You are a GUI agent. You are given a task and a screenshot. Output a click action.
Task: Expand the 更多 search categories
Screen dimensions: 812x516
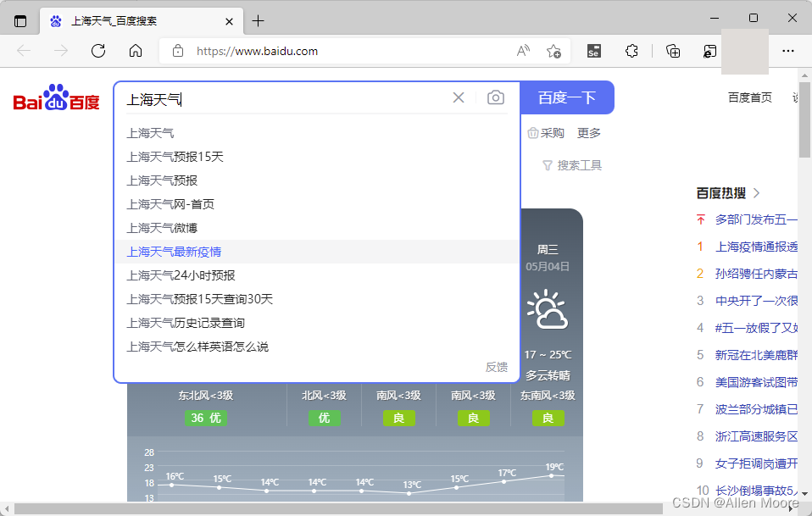(x=589, y=133)
